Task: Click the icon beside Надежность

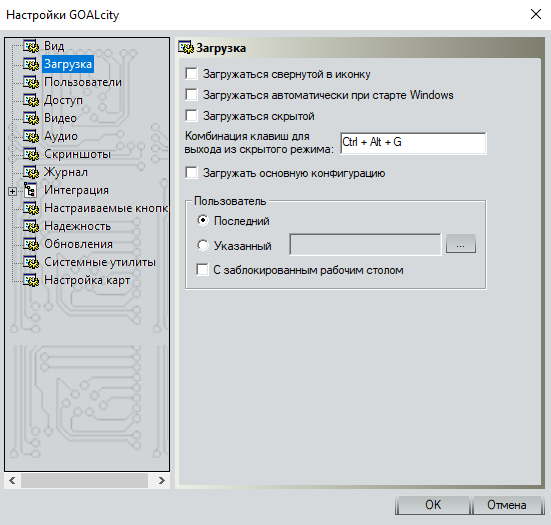Action: click(31, 226)
